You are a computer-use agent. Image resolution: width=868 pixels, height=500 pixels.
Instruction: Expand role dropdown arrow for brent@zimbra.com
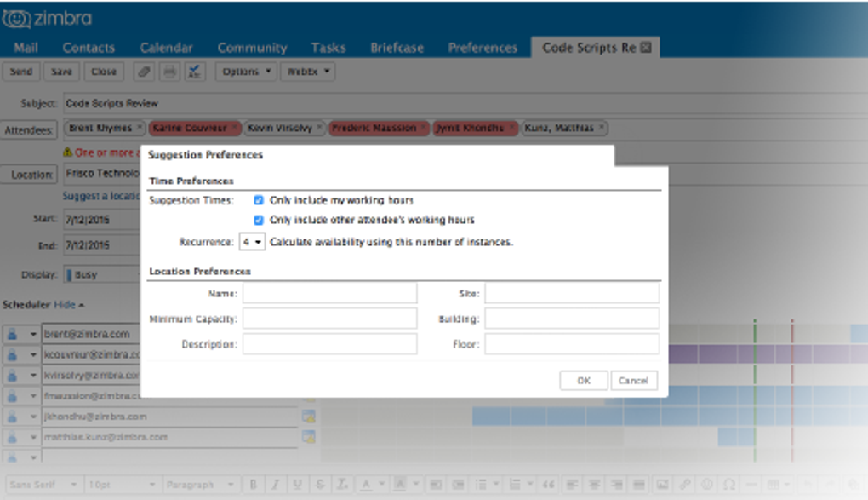coord(32,334)
